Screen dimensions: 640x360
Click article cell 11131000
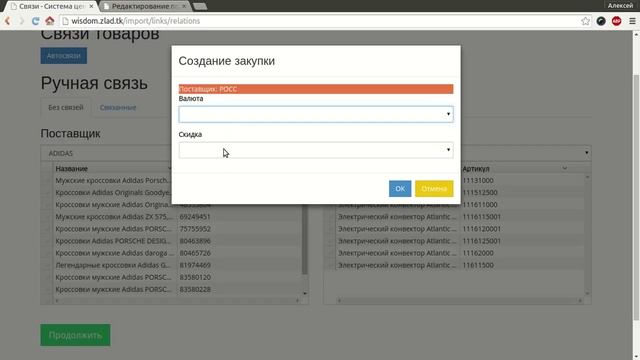coord(478,180)
